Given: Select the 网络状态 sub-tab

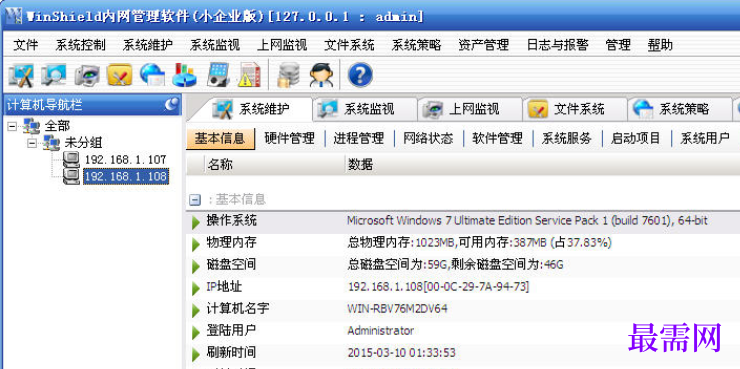Looking at the screenshot, I should (428, 138).
